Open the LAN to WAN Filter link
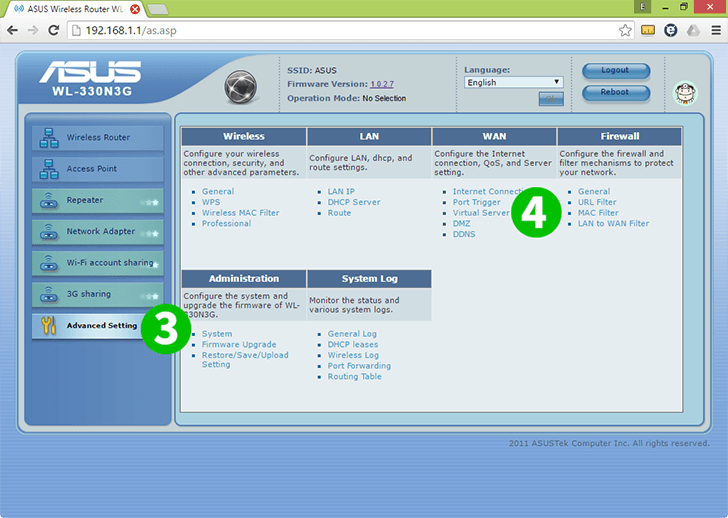 tap(613, 224)
